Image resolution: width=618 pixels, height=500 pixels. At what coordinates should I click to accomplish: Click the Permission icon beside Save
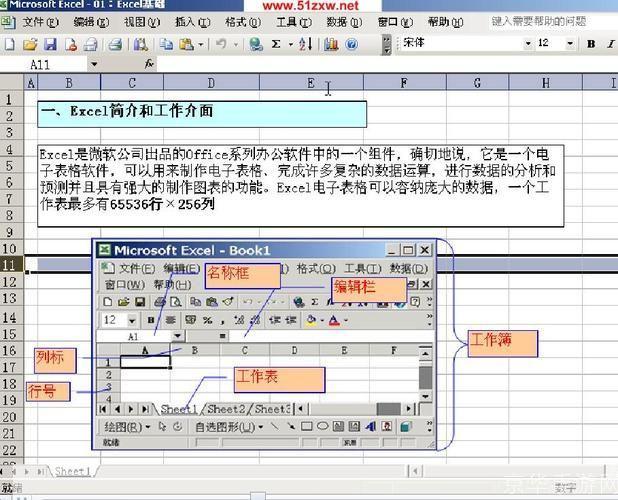(x=71, y=44)
